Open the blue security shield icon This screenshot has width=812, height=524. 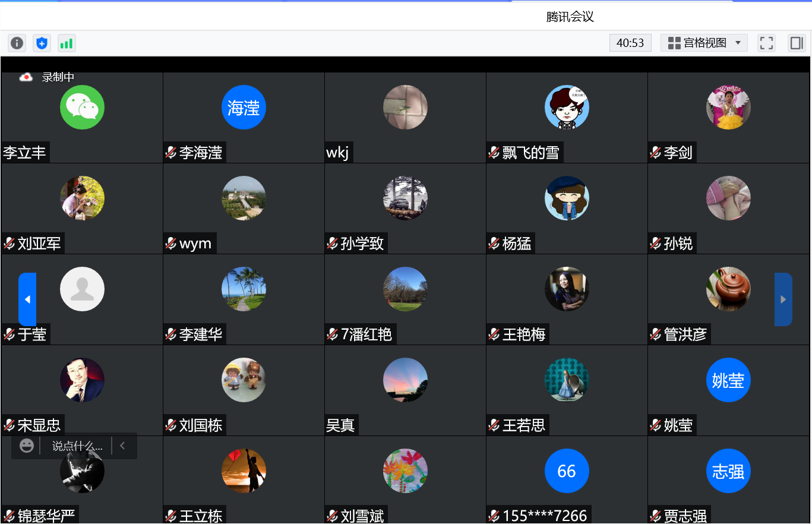(42, 43)
